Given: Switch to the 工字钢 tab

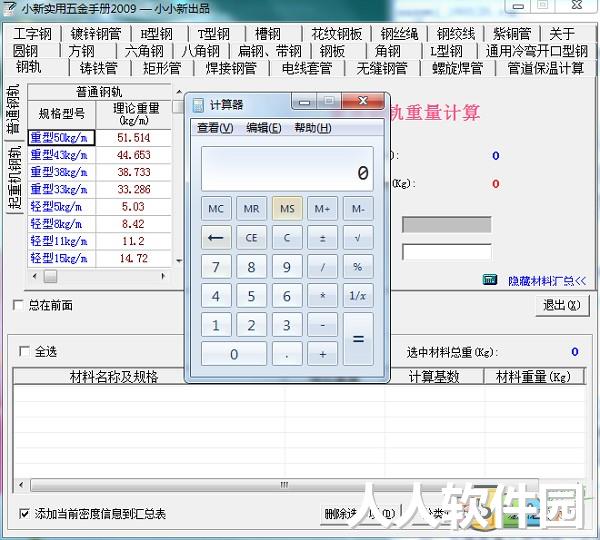Looking at the screenshot, I should point(32,34).
